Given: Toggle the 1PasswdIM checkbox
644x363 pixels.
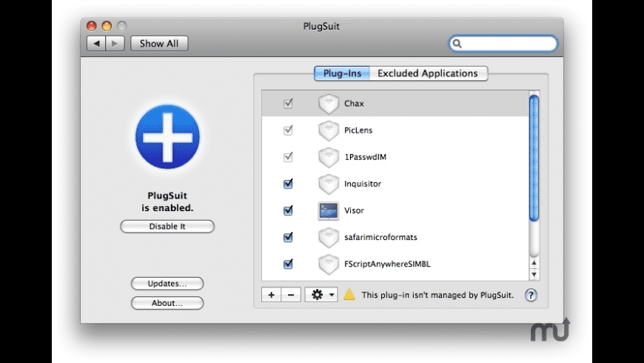Looking at the screenshot, I should (289, 156).
